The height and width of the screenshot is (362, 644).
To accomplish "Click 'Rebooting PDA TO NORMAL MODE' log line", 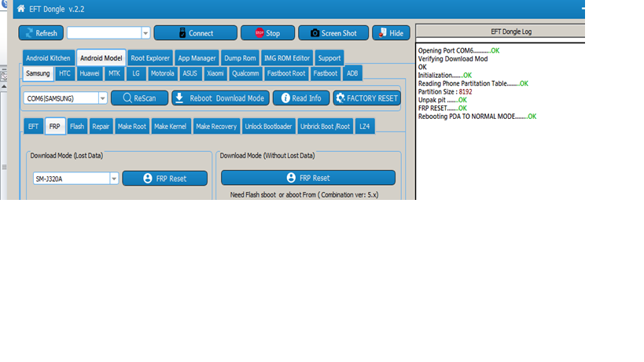I will (477, 116).
